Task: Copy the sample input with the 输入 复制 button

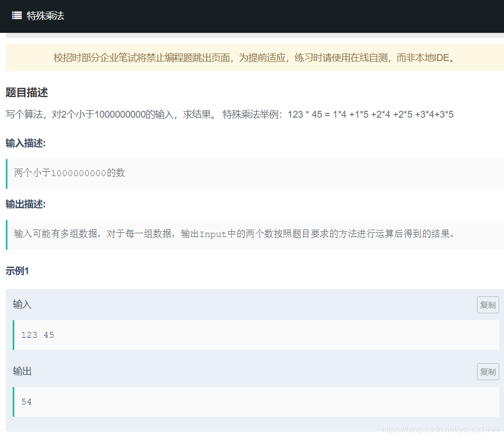Action: (488, 305)
